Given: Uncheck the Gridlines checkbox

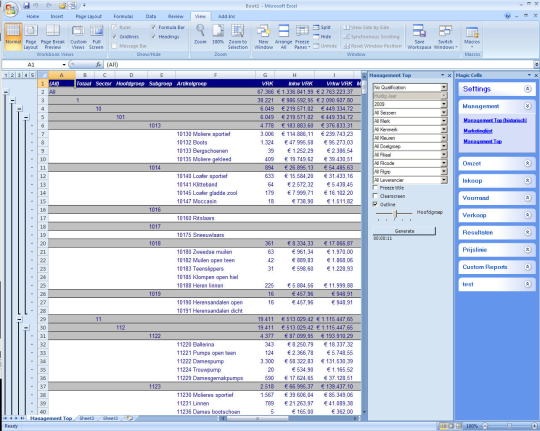Looking at the screenshot, I should [x=114, y=37].
